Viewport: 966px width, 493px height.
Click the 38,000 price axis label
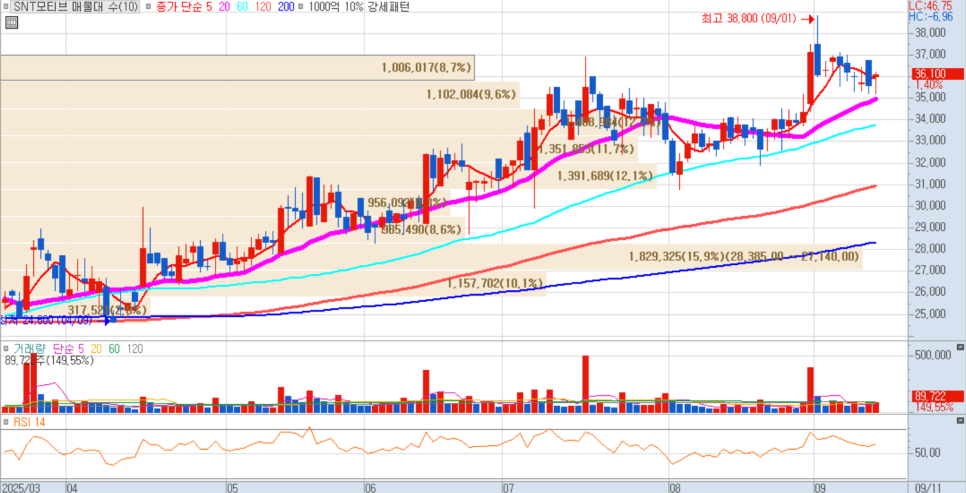click(930, 32)
